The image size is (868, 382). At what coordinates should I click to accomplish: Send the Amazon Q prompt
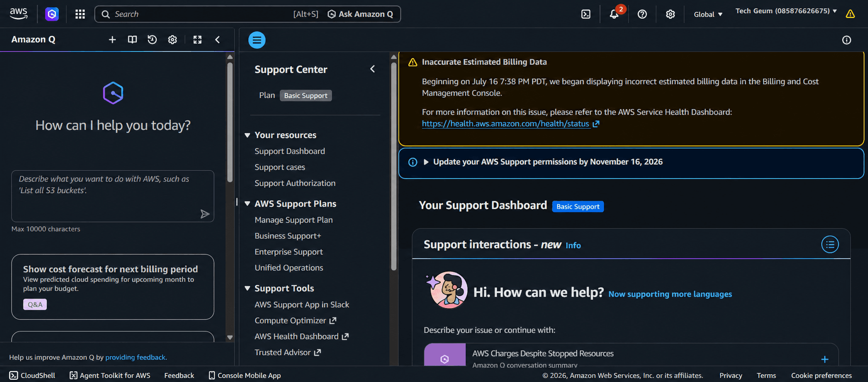tap(205, 214)
